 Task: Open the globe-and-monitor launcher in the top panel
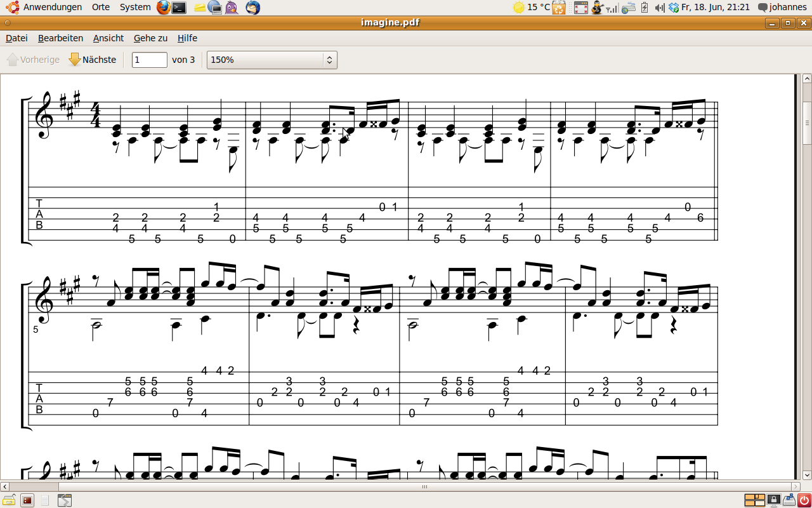click(215, 8)
